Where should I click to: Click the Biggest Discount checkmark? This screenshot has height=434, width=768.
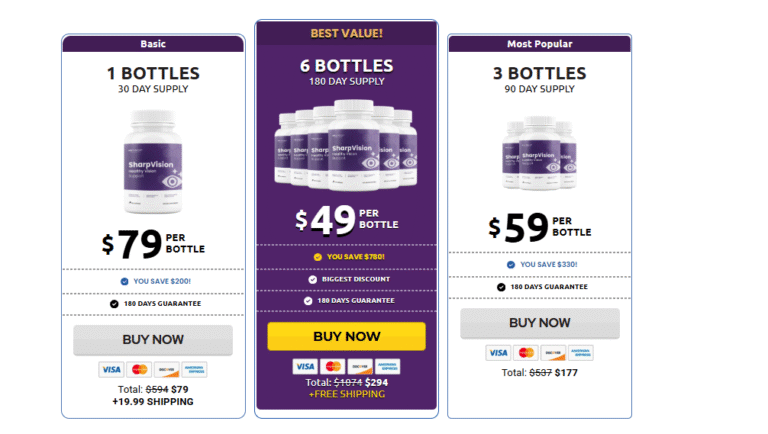(x=307, y=278)
